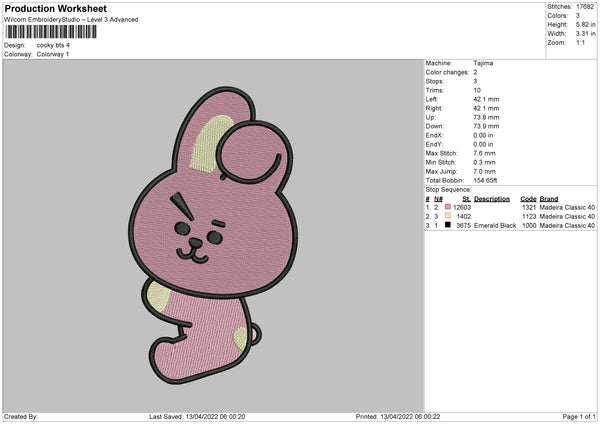
Task: Click stitch count 1402 in stop row 2
Action: coord(464,217)
